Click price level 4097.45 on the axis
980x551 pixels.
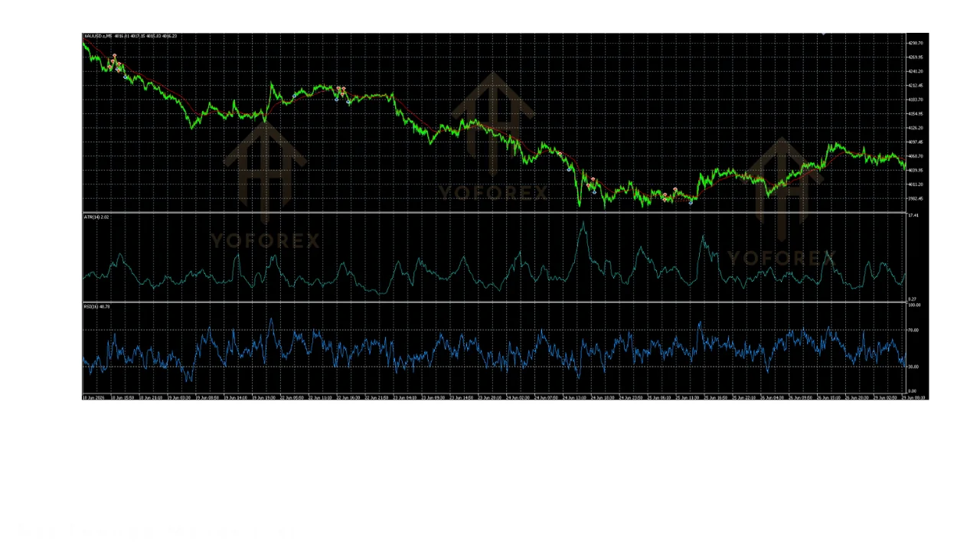point(915,142)
